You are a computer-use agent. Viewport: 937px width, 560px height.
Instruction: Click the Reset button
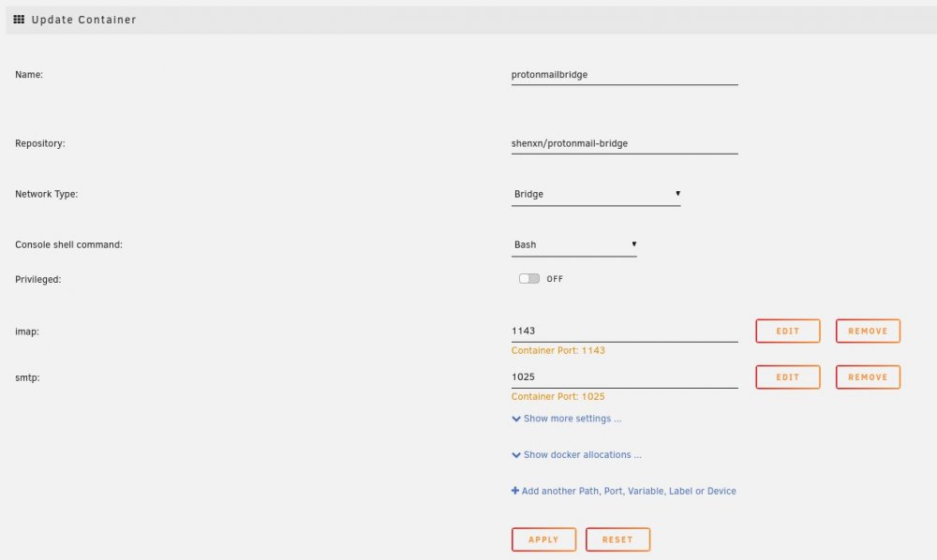[617, 539]
